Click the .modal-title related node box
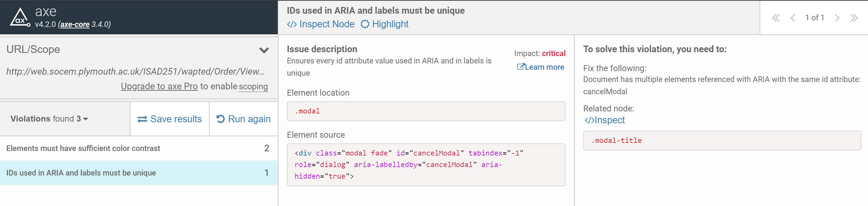 click(722, 141)
